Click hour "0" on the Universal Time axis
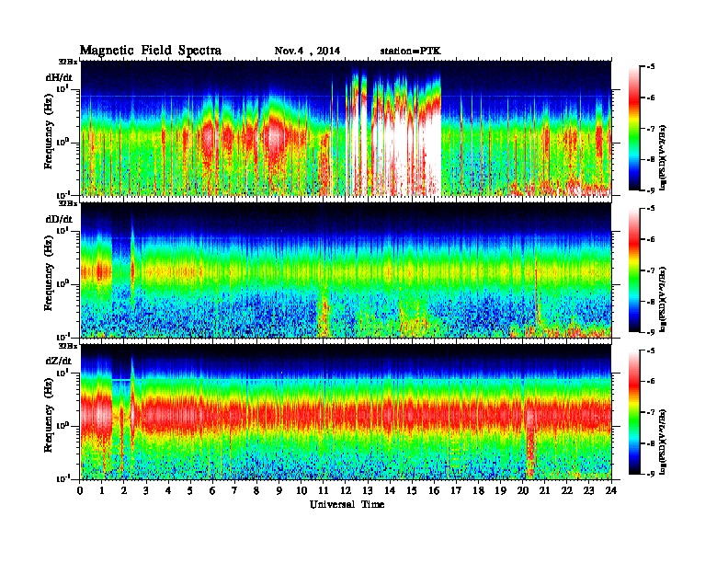Screen dimensions: 728x563 (x=80, y=490)
